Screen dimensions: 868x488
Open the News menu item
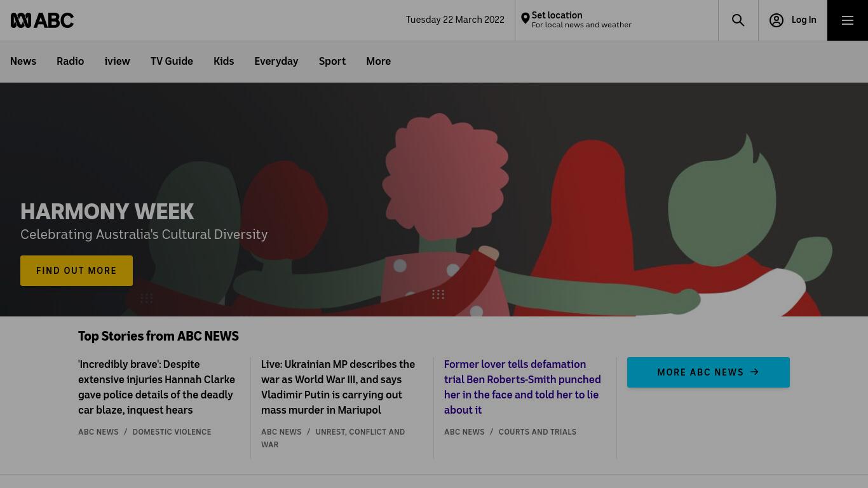[23, 62]
